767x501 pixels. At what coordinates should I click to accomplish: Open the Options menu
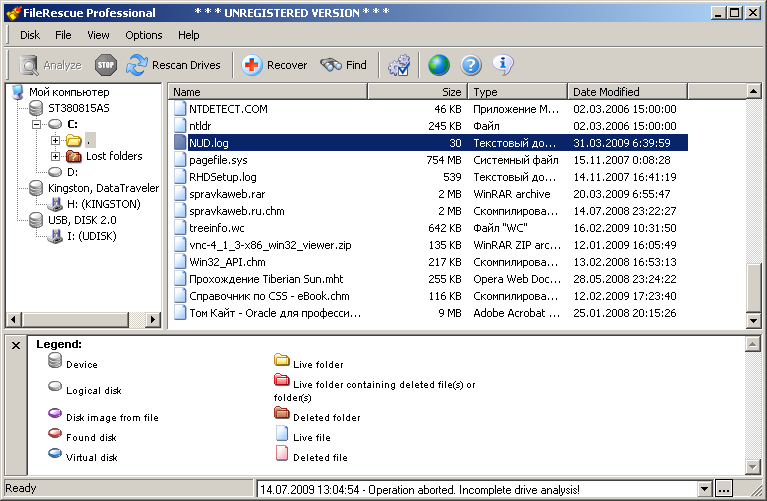click(144, 35)
